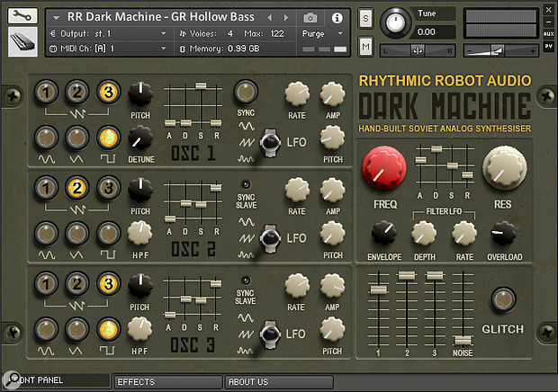This screenshot has width=558, height=392.
Task: Enable OSC 2 square wave button
Action: [108, 234]
